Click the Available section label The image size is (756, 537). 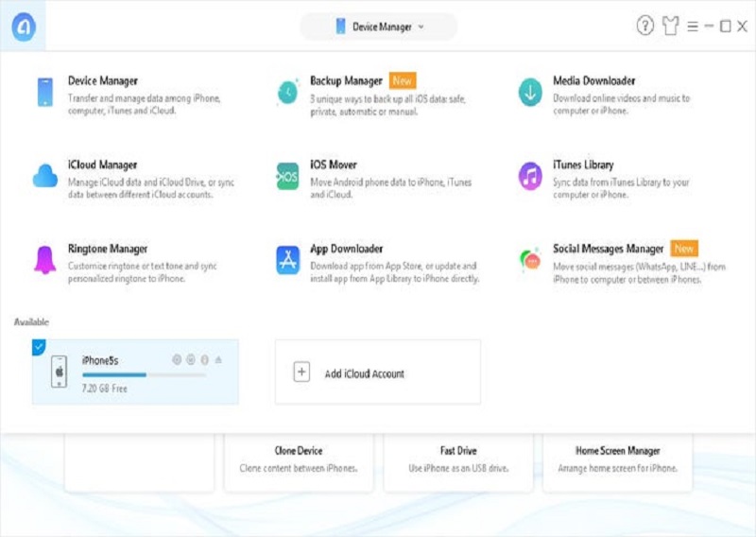(x=31, y=322)
